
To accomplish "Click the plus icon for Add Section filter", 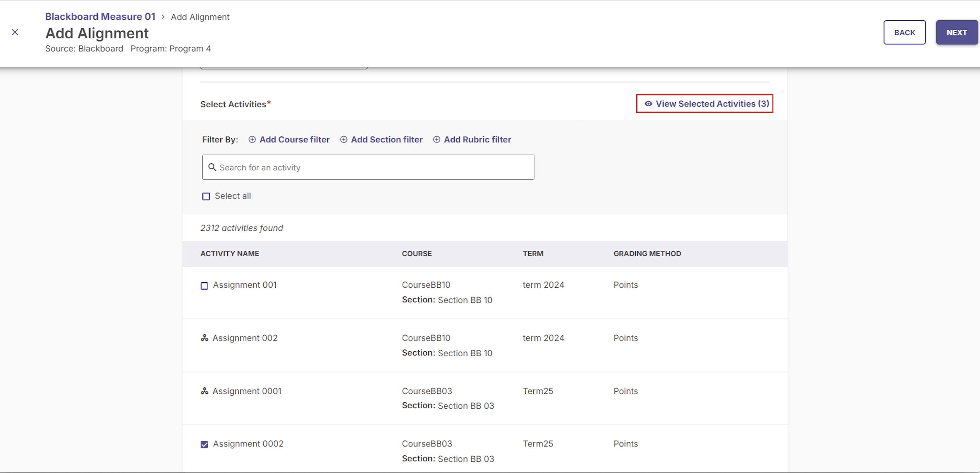I will 343,140.
